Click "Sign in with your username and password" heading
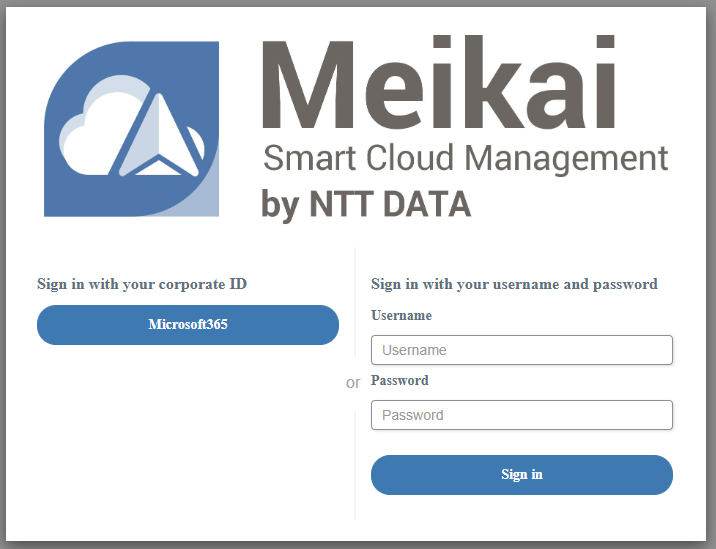Viewport: 716px width, 549px height. pos(514,284)
